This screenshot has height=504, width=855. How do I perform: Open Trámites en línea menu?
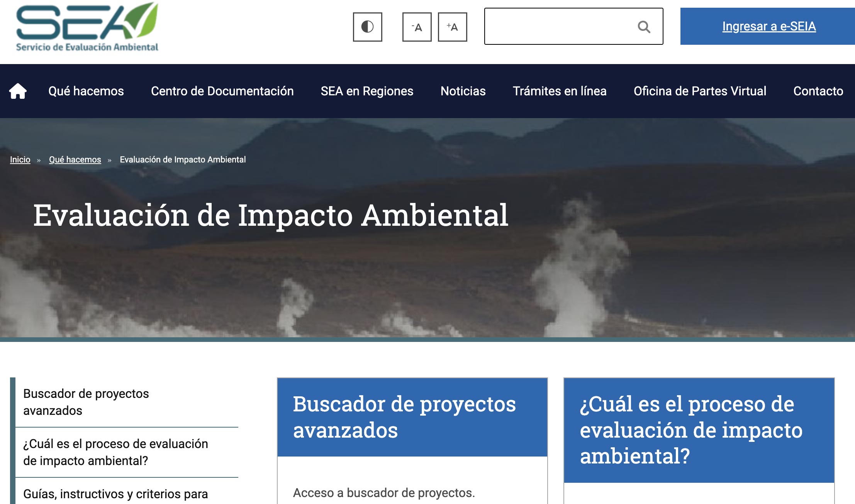[x=560, y=91]
